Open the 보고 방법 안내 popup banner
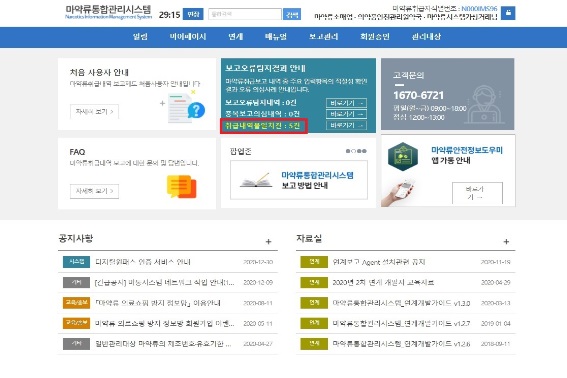 coord(299,180)
